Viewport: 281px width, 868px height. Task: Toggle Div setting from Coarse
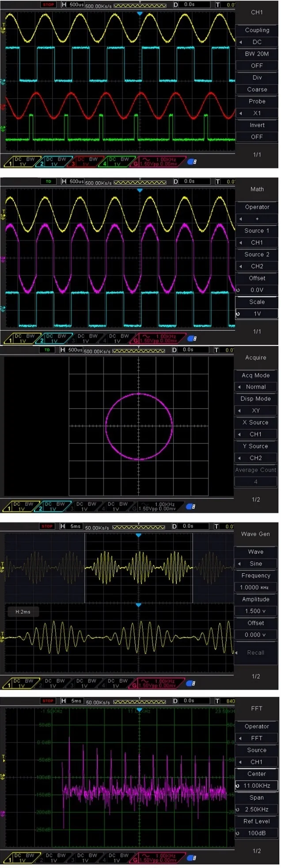257,89
